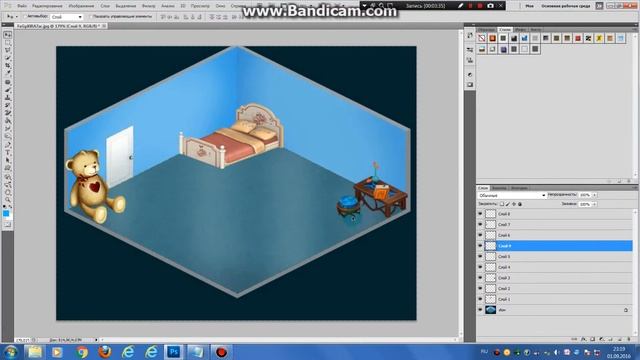Apply the purple style in second row
The height and width of the screenshot is (360, 640).
pyautogui.click(x=503, y=49)
